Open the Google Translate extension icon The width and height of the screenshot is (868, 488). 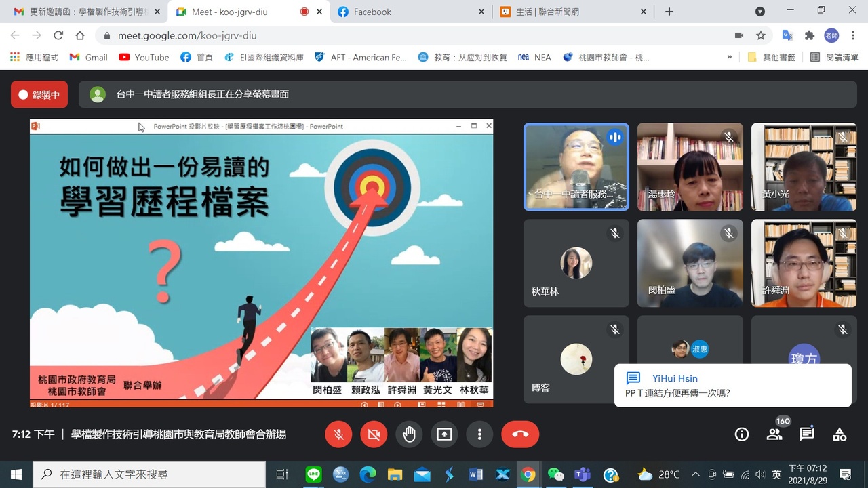(x=787, y=35)
